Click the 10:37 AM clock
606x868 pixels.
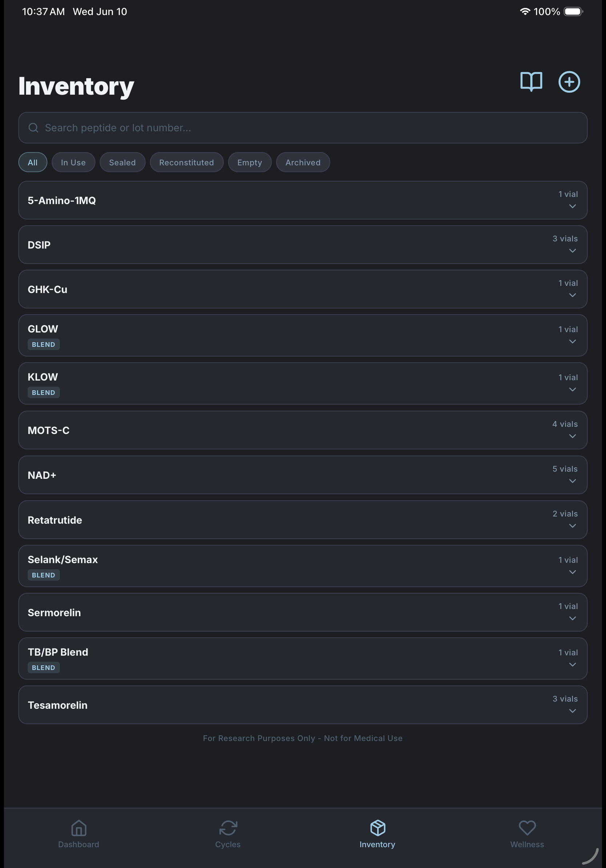(x=43, y=12)
